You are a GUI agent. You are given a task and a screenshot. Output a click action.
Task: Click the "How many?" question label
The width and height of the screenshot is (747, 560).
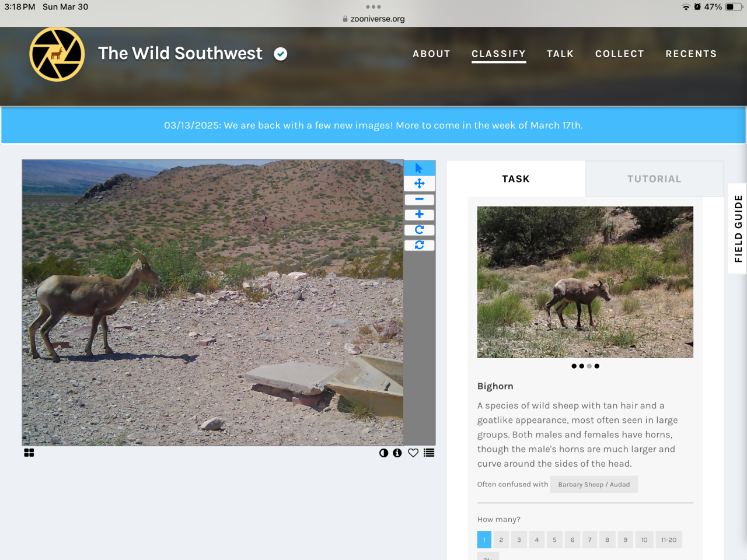(x=499, y=519)
